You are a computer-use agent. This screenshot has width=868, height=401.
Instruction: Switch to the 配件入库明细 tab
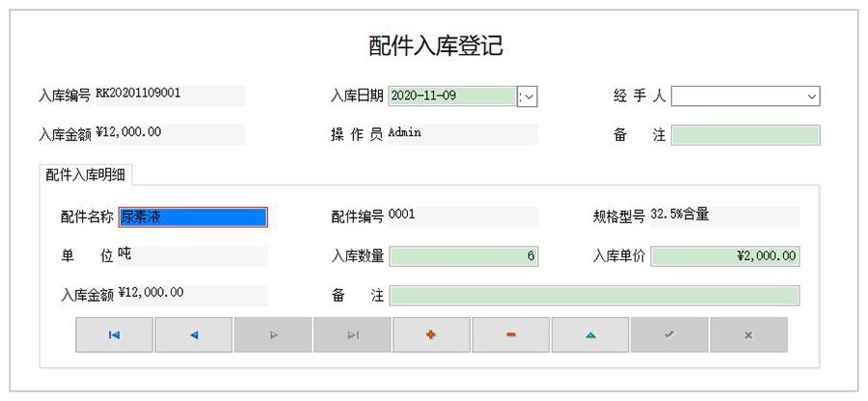[x=87, y=174]
